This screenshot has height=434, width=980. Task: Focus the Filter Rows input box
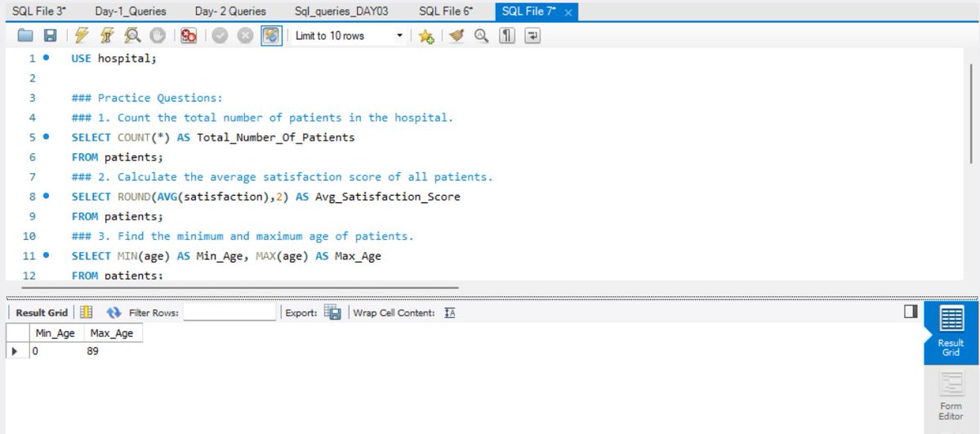(229, 312)
